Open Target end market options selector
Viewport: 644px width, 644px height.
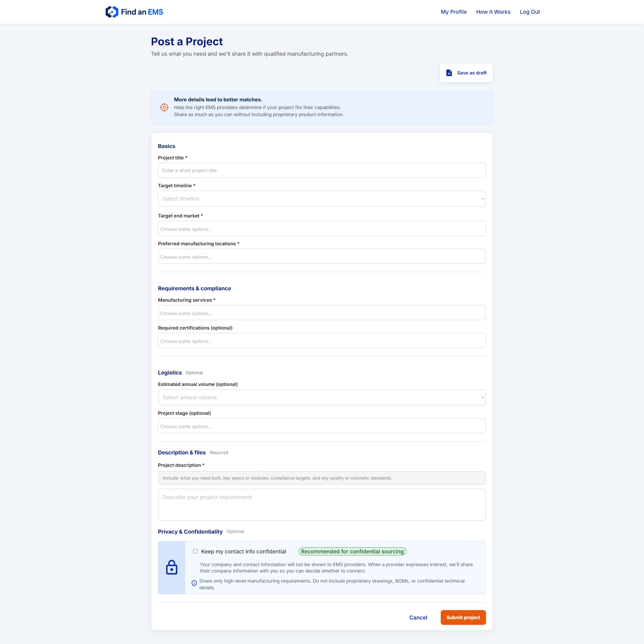pos(322,229)
